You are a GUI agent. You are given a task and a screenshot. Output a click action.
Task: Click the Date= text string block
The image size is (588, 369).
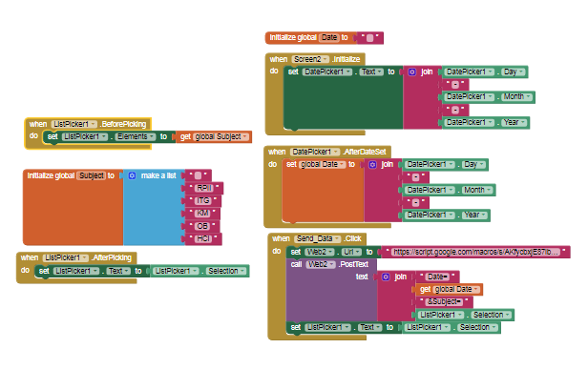coord(438,277)
